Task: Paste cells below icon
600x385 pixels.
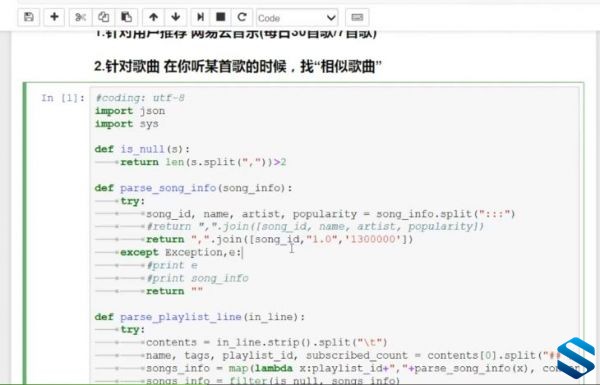Action: [126, 18]
